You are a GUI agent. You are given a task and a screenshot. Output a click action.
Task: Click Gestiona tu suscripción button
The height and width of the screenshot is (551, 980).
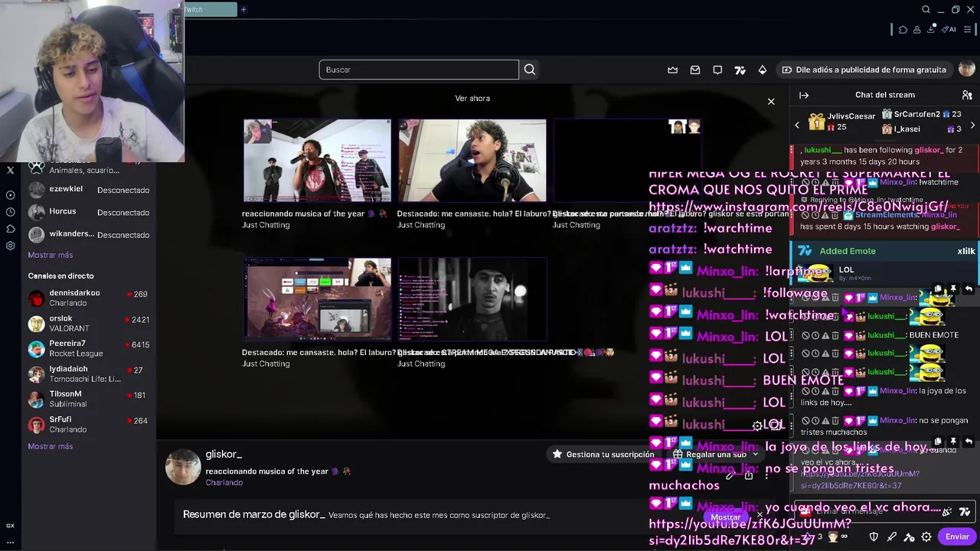603,454
